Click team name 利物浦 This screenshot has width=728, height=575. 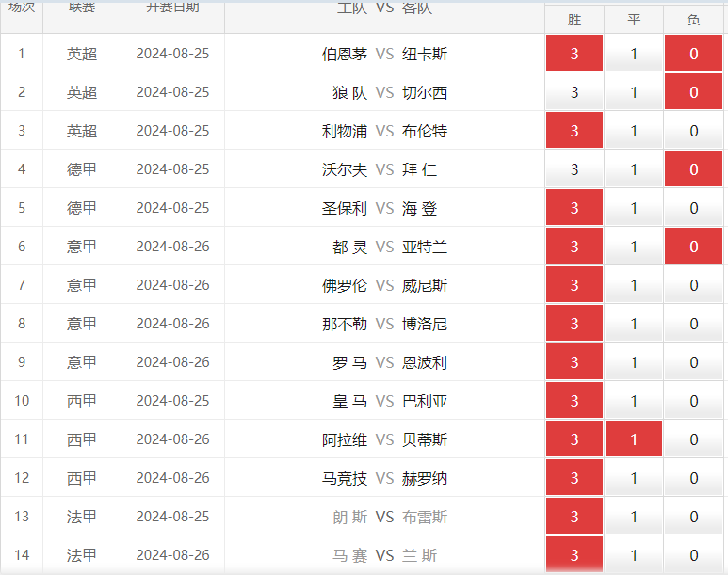tap(345, 131)
